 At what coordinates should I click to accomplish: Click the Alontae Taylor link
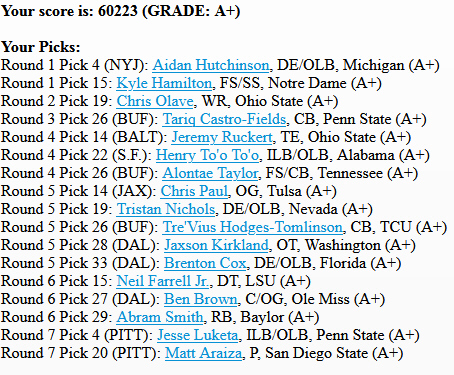[x=210, y=173]
